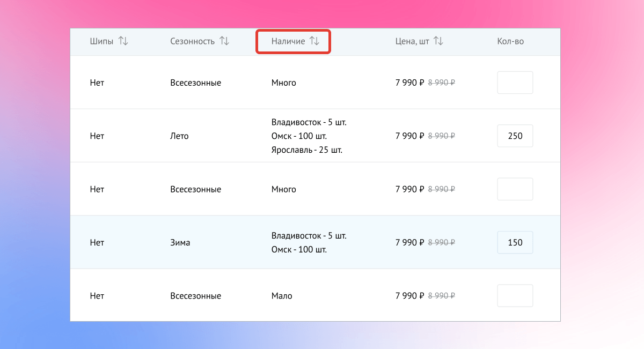
Task: Click the 7 990 ₽ price in Зима row
Action: click(409, 242)
